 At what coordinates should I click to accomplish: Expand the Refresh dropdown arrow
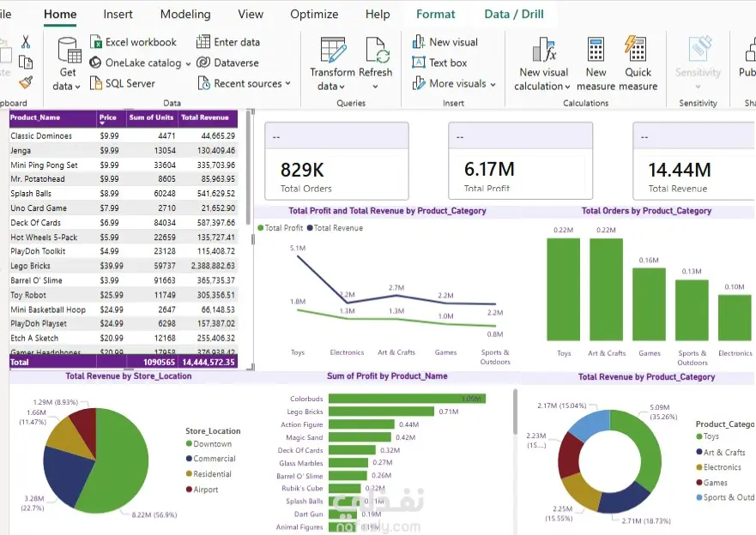click(x=375, y=87)
